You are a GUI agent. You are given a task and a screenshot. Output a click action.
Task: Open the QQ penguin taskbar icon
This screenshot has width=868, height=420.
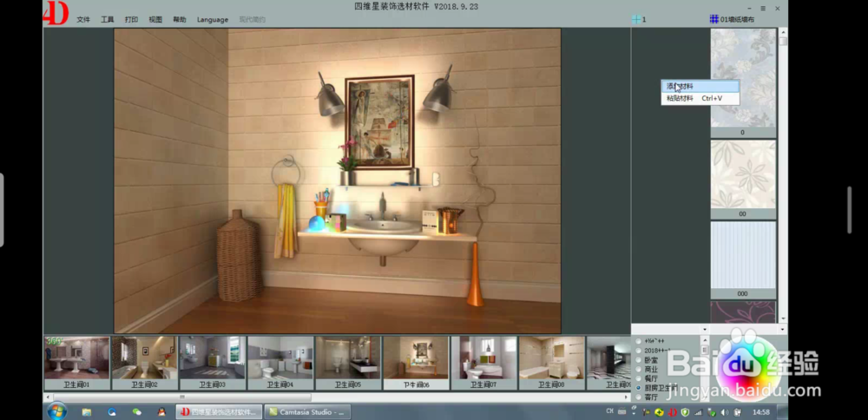point(161,412)
